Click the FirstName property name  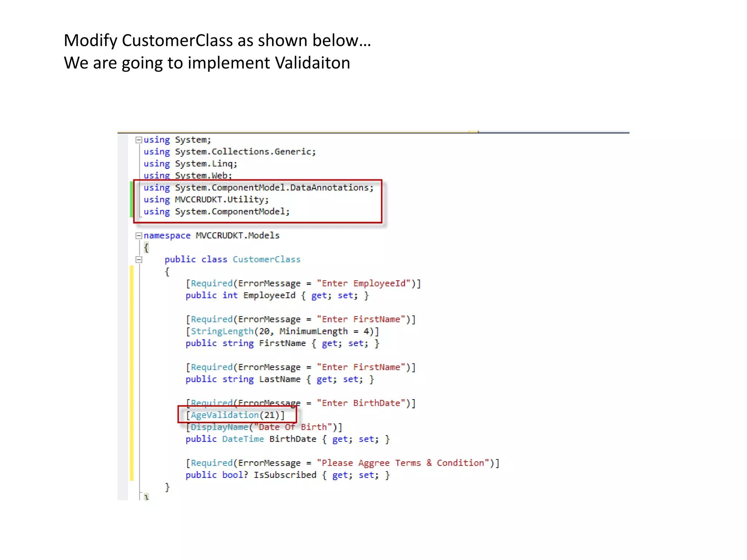282,343
